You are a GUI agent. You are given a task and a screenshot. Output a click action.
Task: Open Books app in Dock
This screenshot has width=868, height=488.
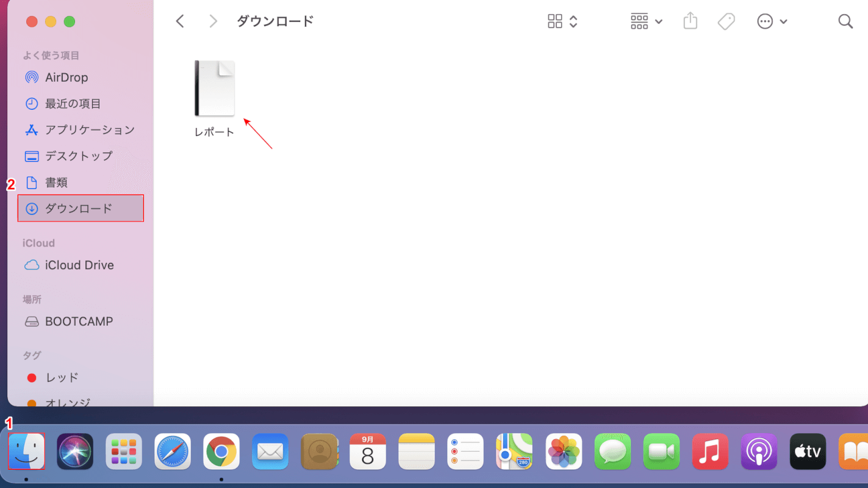point(853,451)
